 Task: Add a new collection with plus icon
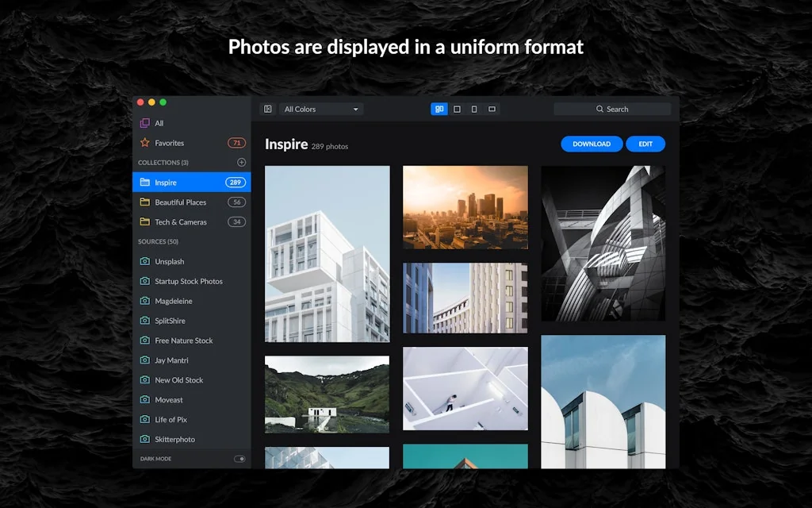(241, 163)
